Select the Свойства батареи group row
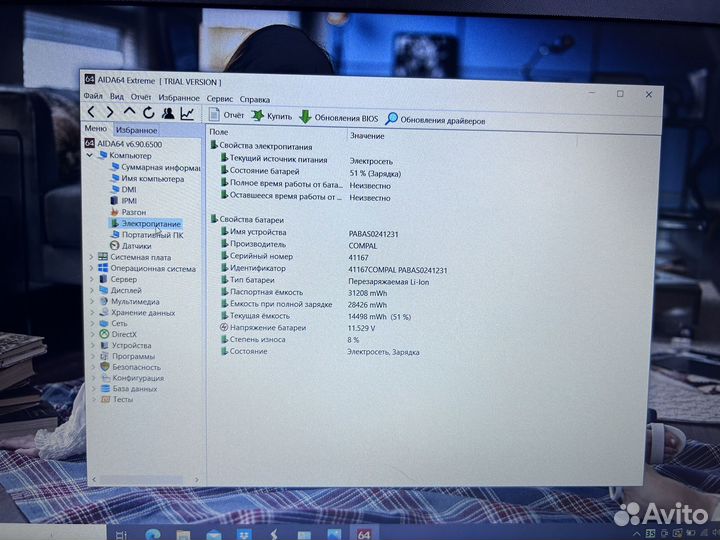 coord(247,219)
